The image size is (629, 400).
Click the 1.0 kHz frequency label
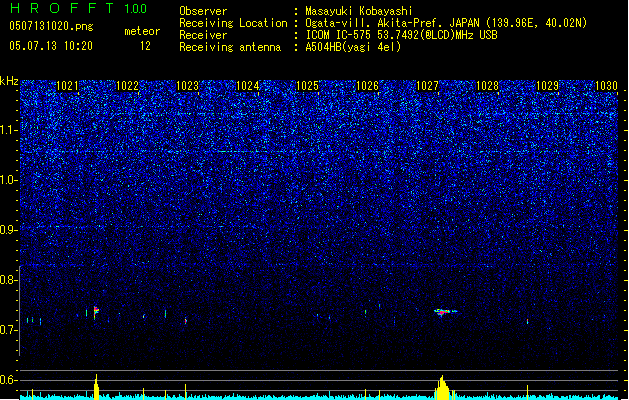9,180
